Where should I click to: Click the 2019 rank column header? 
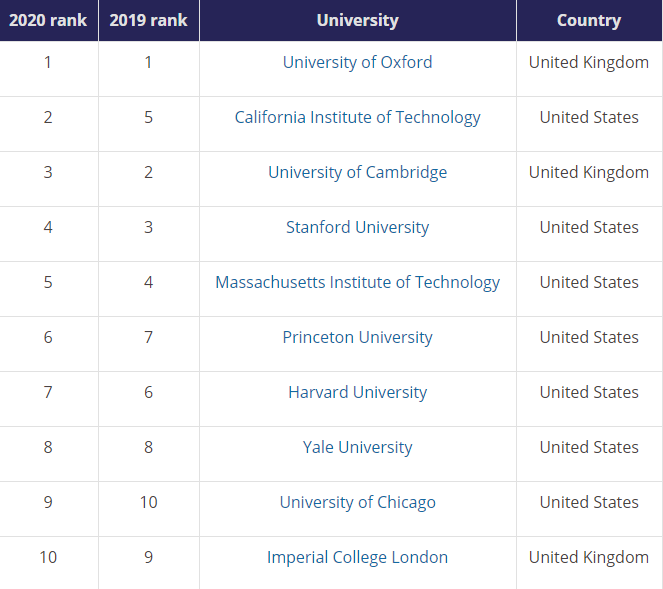click(x=148, y=20)
